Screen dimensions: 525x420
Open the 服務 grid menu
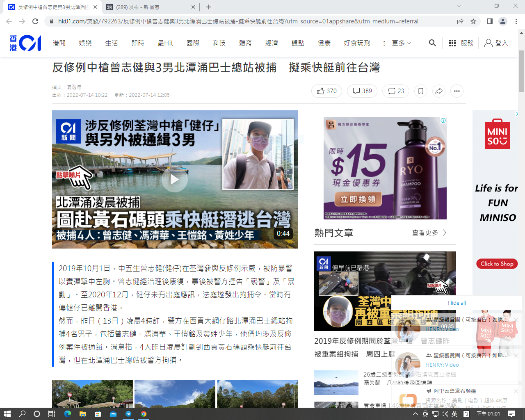point(461,43)
